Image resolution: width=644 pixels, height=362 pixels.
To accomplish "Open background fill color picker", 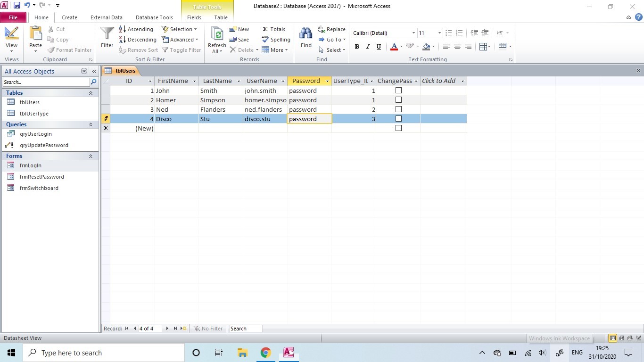I will tap(433, 46).
